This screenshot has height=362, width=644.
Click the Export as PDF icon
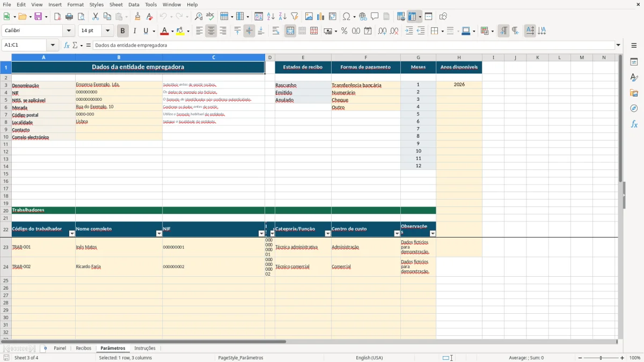point(57,17)
